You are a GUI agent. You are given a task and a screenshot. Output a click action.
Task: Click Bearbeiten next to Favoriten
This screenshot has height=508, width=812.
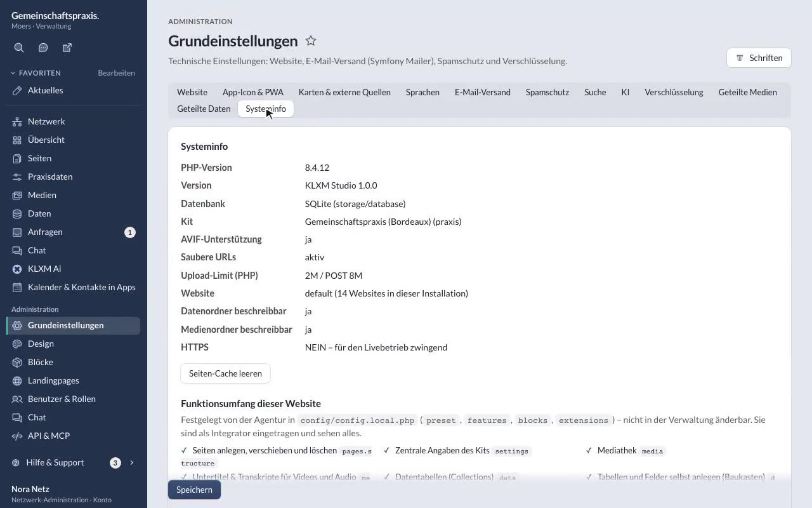(116, 73)
